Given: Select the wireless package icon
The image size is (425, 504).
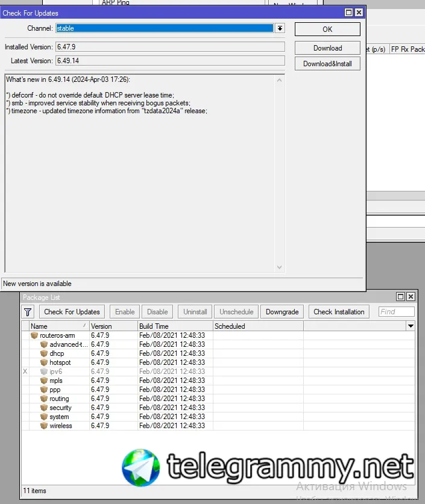Looking at the screenshot, I should click(44, 426).
